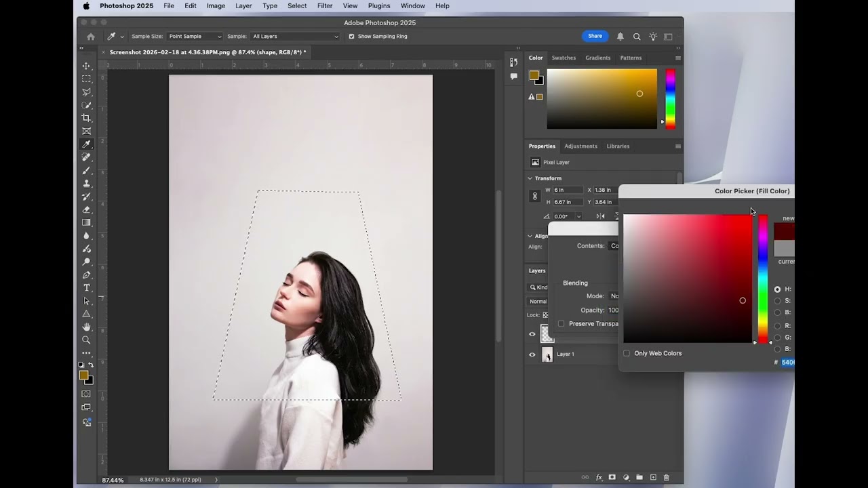The width and height of the screenshot is (868, 488).
Task: Select the Rectangular Marquee tool
Action: (86, 79)
